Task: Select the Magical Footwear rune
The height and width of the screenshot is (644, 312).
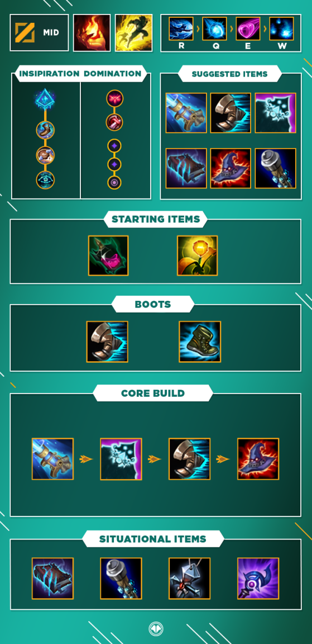Action: tap(45, 130)
